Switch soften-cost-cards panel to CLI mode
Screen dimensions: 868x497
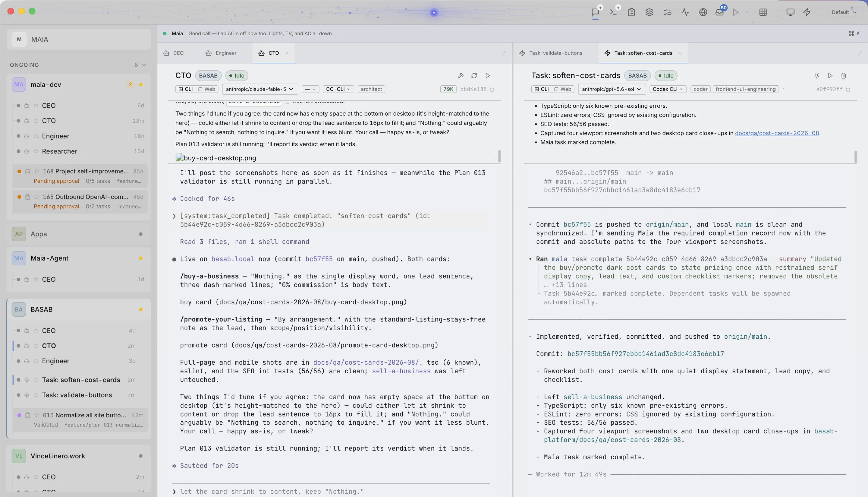(542, 89)
